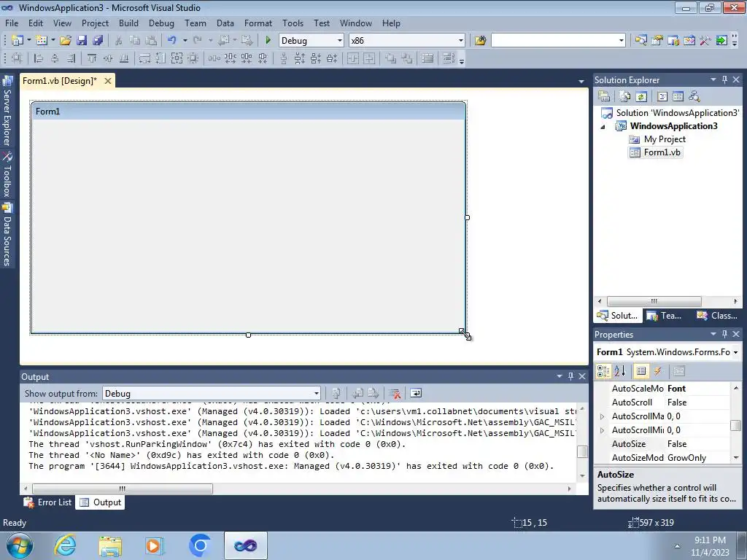Click the Align Bottoms layout icon

(x=124, y=58)
